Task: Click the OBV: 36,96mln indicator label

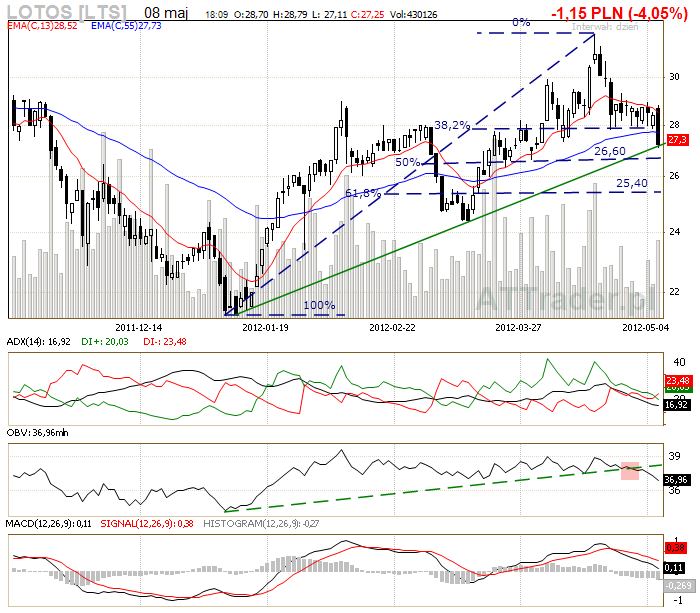Action: coord(38,433)
